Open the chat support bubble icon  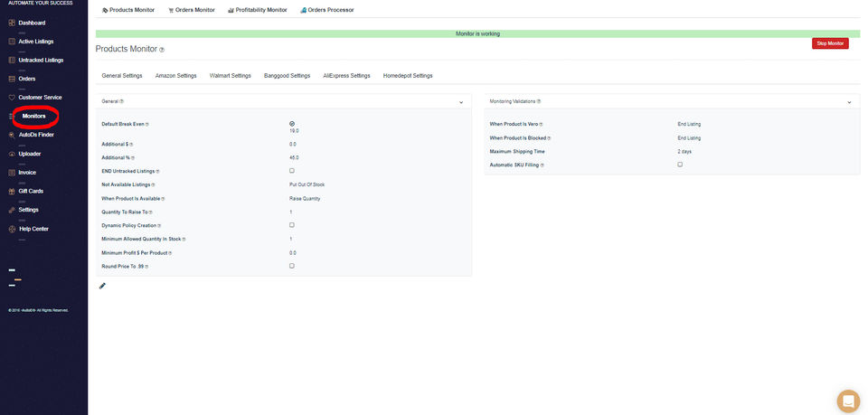pos(848,401)
